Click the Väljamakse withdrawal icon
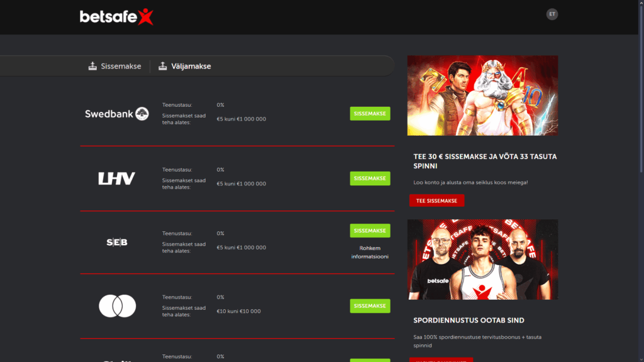Viewport: 644px width, 362px height. 162,66
